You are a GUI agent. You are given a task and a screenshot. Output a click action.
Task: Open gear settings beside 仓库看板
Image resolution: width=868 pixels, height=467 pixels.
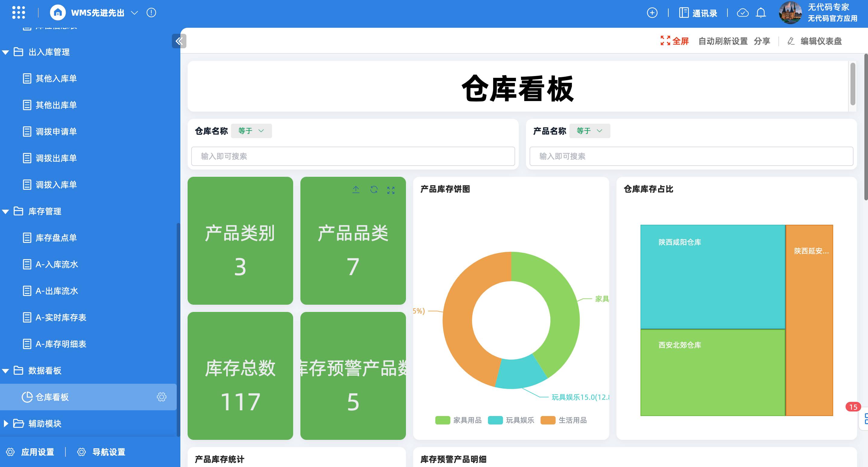coord(162,397)
